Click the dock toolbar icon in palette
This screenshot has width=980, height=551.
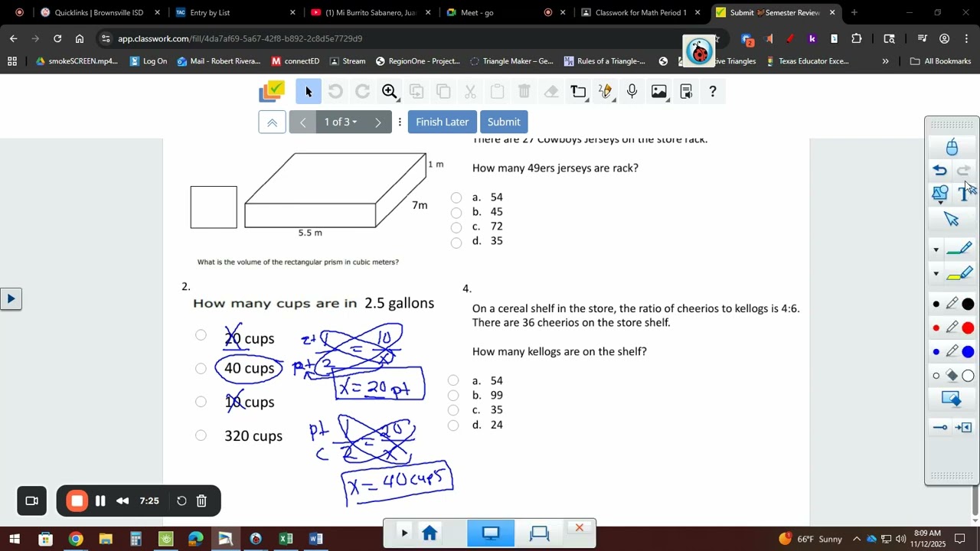point(964,427)
